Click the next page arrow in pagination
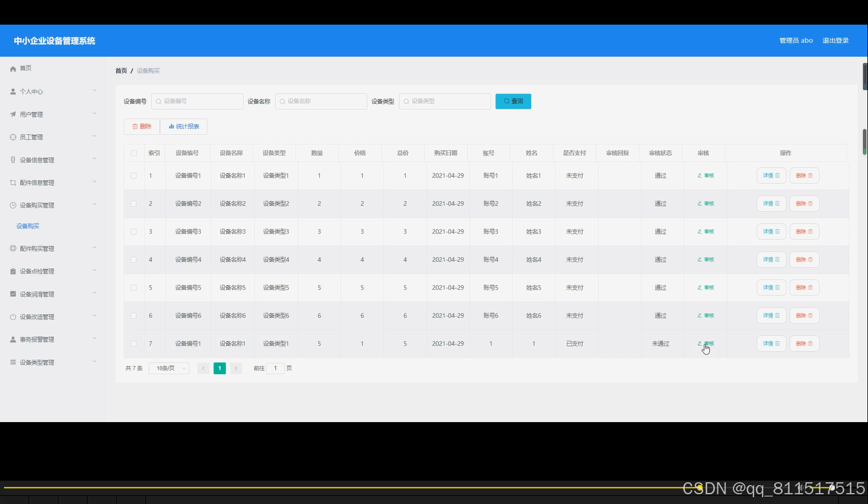The image size is (868, 504). click(x=236, y=368)
